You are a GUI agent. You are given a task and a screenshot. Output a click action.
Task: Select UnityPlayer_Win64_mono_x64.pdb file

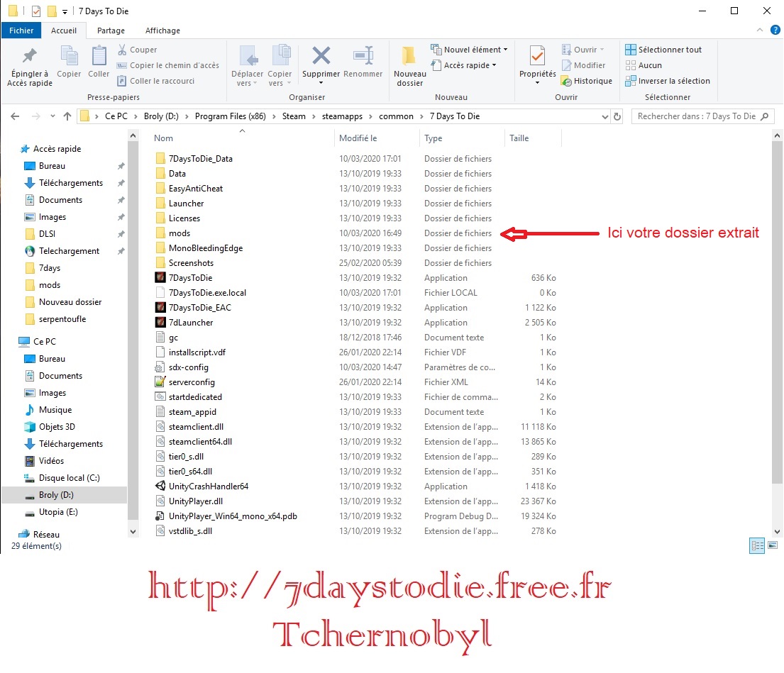[x=233, y=516]
